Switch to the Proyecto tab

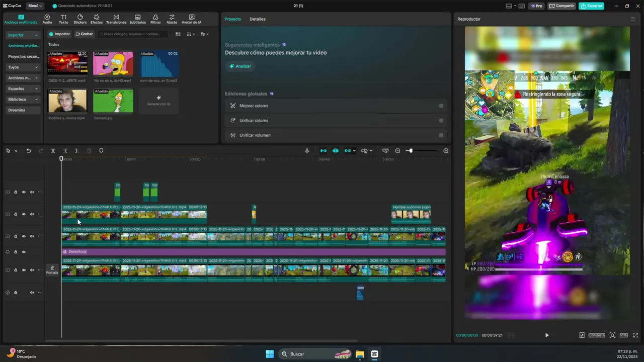pyautogui.click(x=232, y=19)
